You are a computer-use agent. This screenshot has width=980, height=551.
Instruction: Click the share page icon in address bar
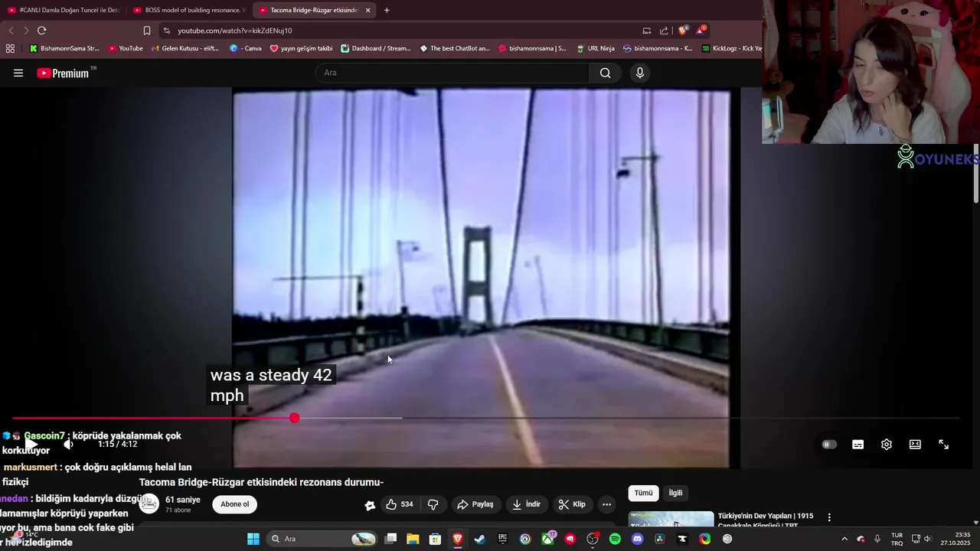(x=664, y=31)
